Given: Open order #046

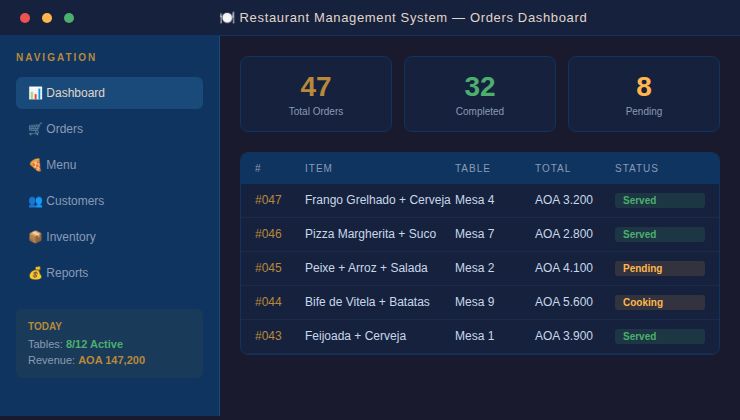Looking at the screenshot, I should point(268,234).
